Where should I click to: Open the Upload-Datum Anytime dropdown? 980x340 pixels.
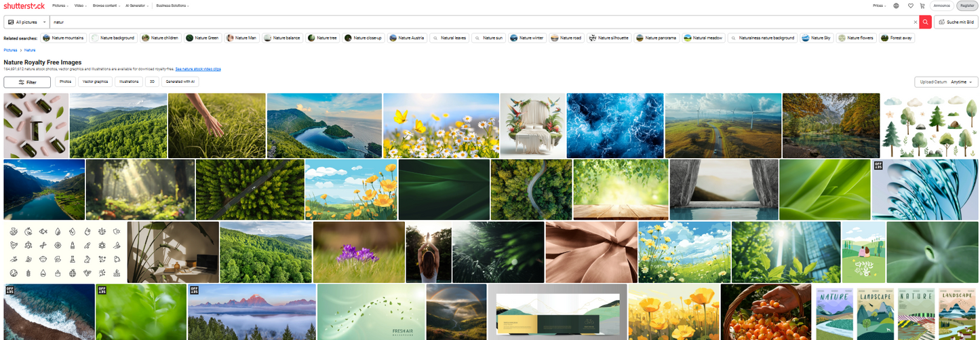(x=945, y=82)
